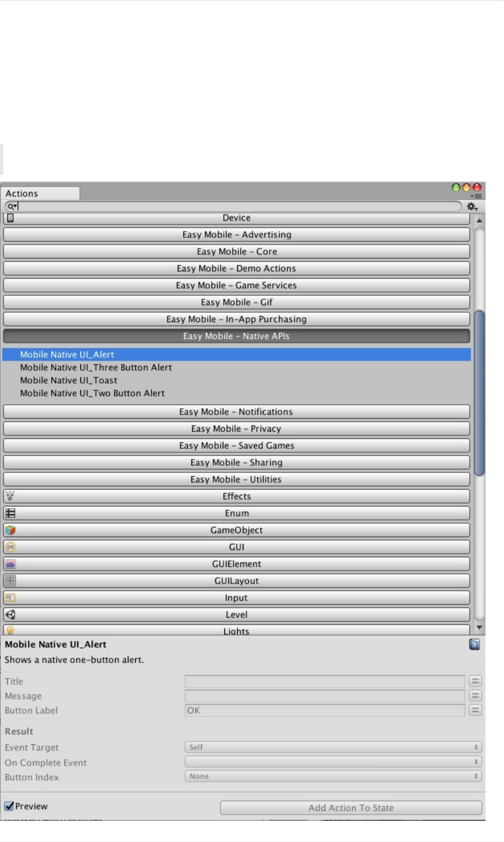Viewport: 504px width, 842px height.
Task: Click the green window button
Action: 456,188
